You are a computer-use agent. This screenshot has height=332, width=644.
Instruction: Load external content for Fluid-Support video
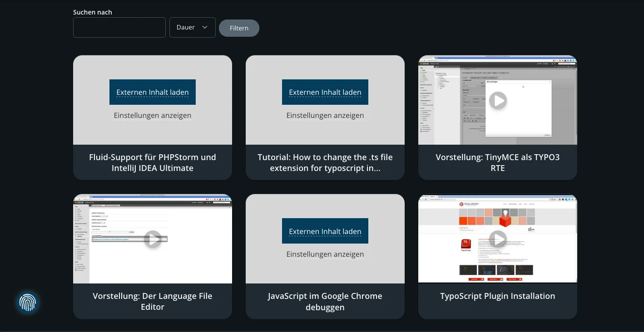tap(153, 92)
